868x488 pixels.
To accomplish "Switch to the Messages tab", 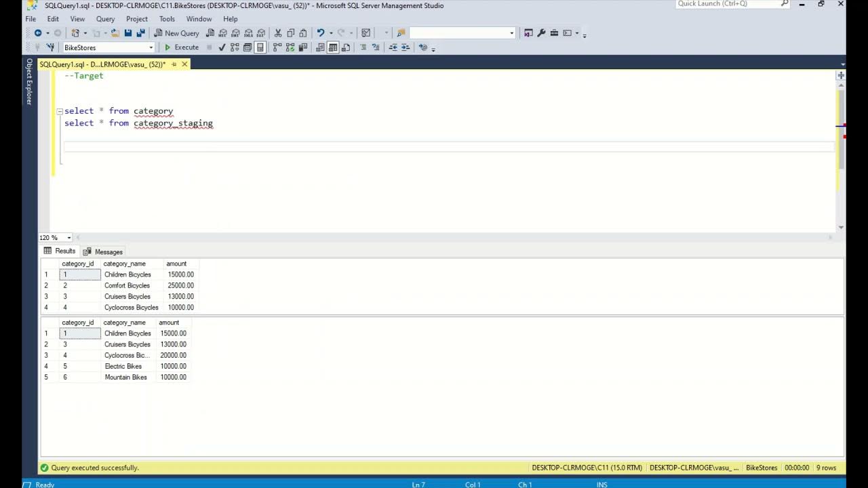I will [103, 251].
